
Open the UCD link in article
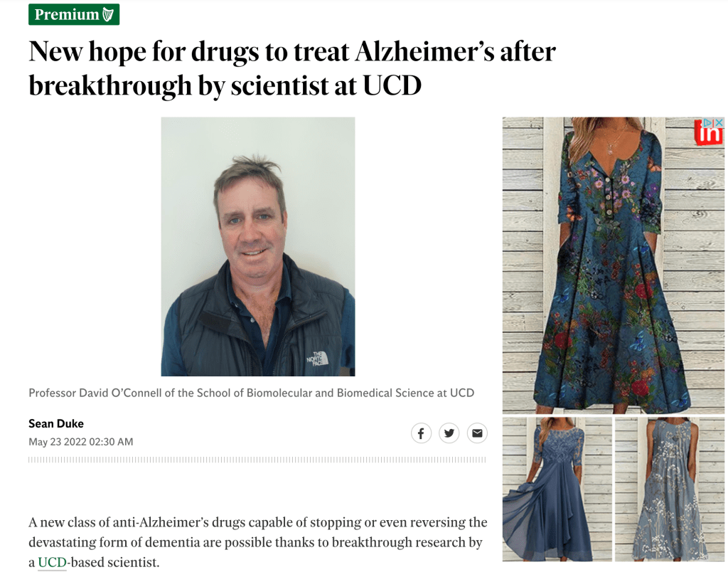pos(52,563)
